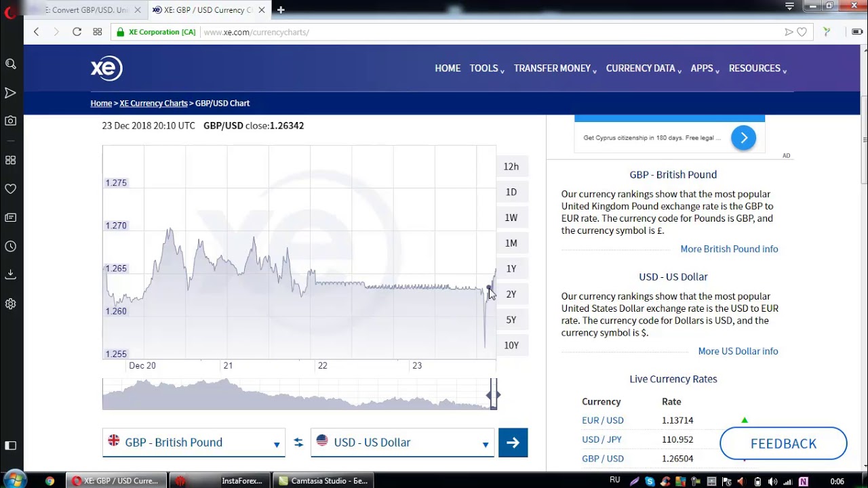Viewport: 868px width, 488px height.
Task: Click the FEEDBACK button
Action: (783, 444)
